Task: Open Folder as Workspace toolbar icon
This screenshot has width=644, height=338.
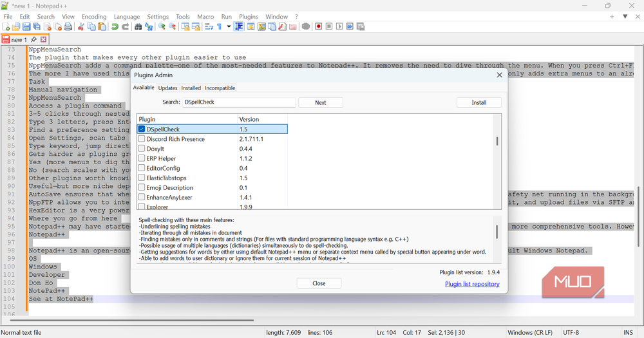Action: click(293, 26)
